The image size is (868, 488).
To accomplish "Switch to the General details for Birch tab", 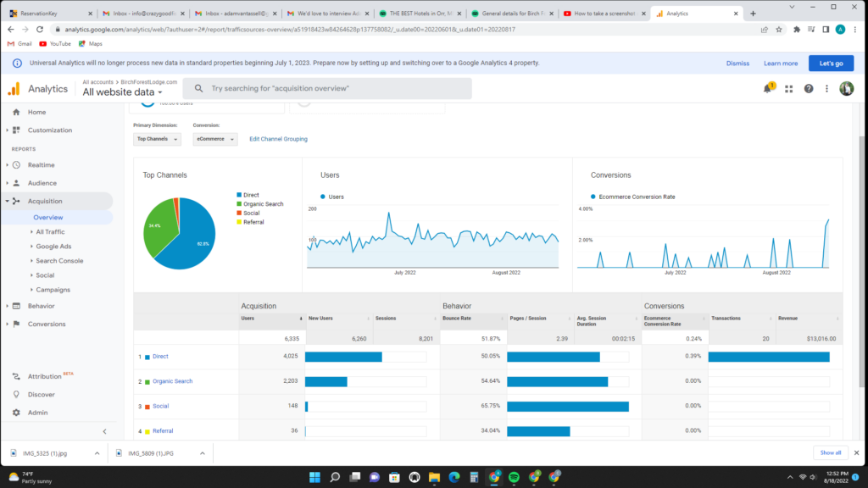I will click(513, 14).
